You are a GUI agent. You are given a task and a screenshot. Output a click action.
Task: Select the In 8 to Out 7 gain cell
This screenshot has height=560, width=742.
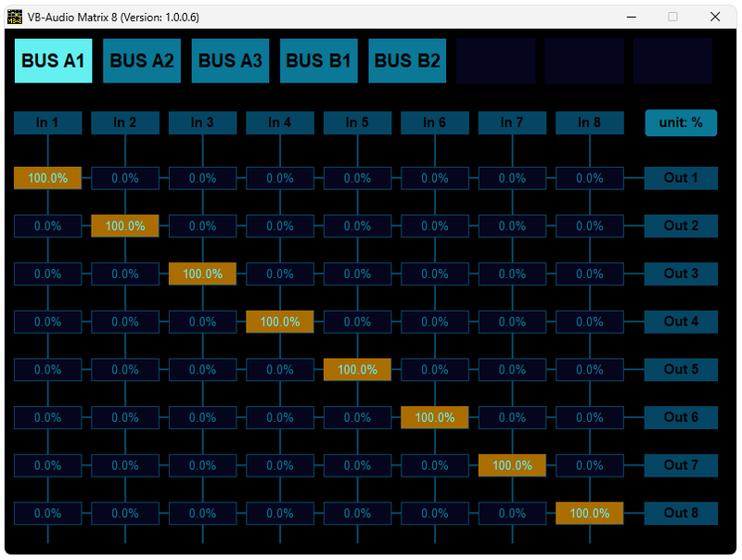pyautogui.click(x=590, y=465)
